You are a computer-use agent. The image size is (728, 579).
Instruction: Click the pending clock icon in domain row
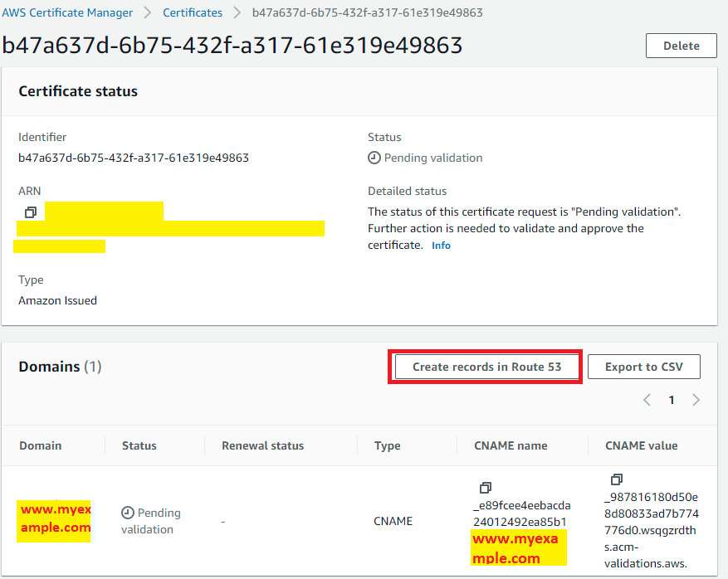point(128,513)
